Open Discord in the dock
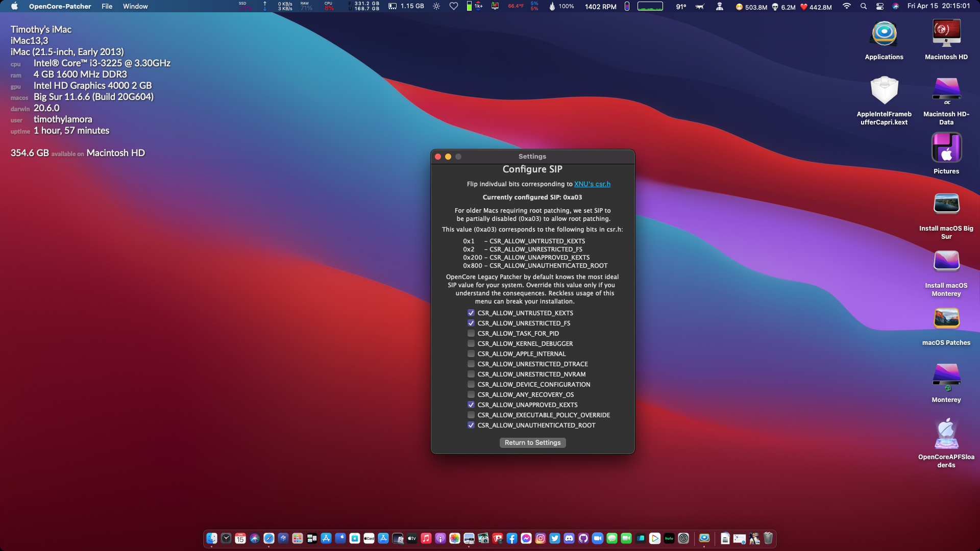The width and height of the screenshot is (980, 551). pyautogui.click(x=569, y=538)
